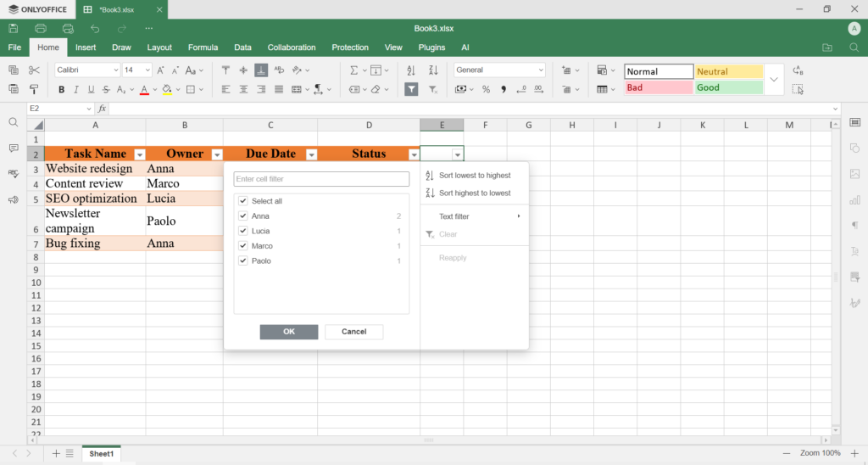Screen dimensions: 868x465
Task: Uncheck Anna in the filter list
Action: (243, 216)
